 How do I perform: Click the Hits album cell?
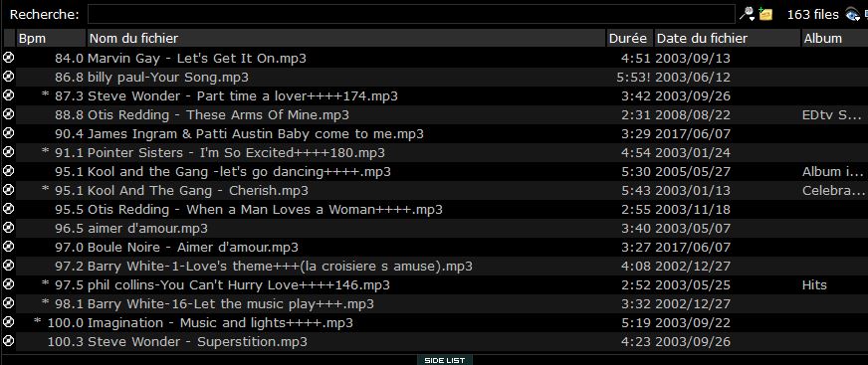point(814,284)
